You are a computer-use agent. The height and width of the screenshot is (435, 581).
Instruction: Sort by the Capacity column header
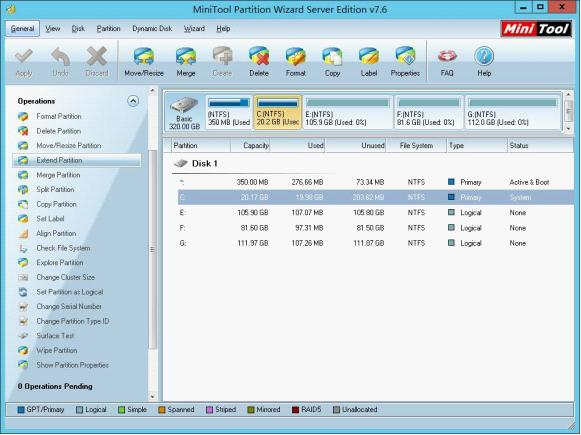[x=250, y=146]
